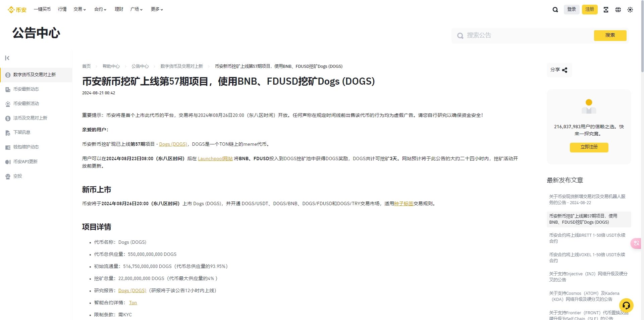
Task: Go to 公告中心 breadcrumb link
Action: click(140, 66)
